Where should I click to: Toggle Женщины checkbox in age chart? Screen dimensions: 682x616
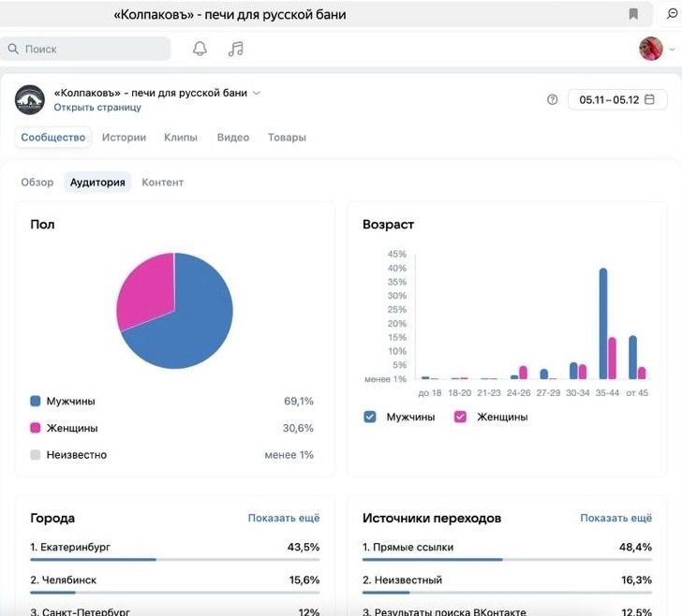[460, 417]
